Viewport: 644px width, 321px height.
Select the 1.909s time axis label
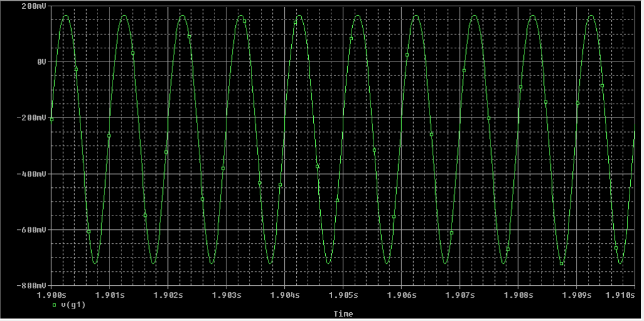[x=577, y=294]
